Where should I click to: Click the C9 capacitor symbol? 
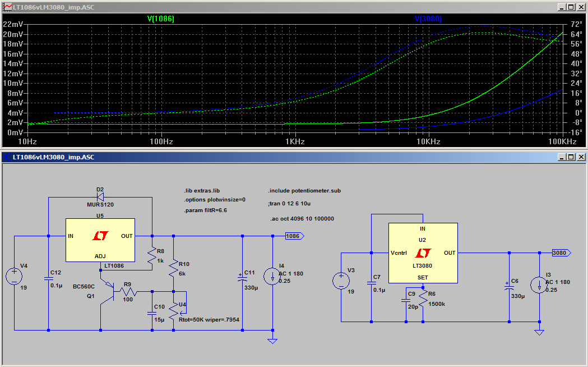click(406, 300)
